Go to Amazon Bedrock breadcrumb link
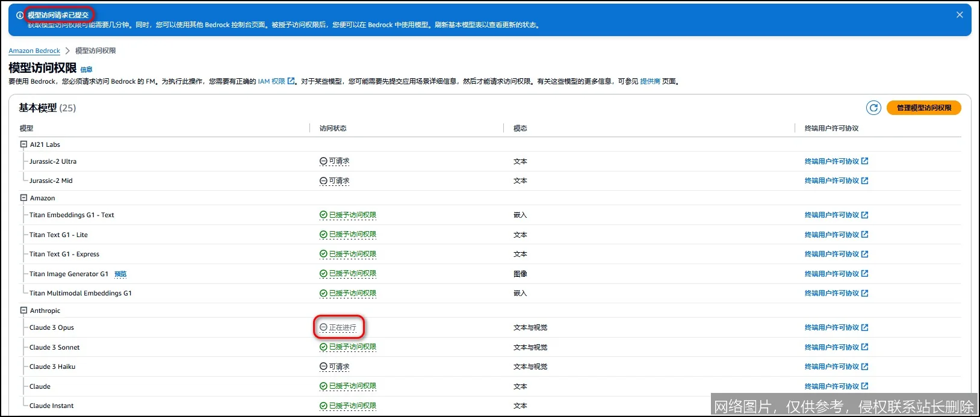 click(34, 51)
